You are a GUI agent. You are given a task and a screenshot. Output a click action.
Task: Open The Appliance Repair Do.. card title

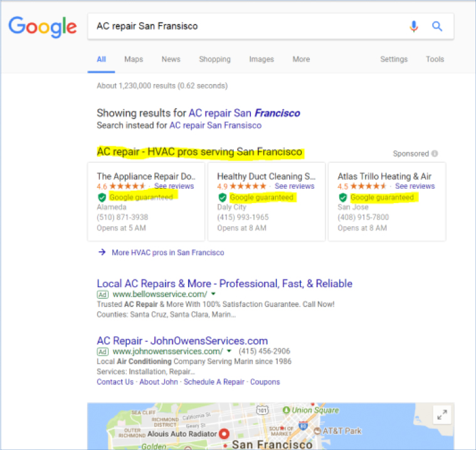[146, 176]
